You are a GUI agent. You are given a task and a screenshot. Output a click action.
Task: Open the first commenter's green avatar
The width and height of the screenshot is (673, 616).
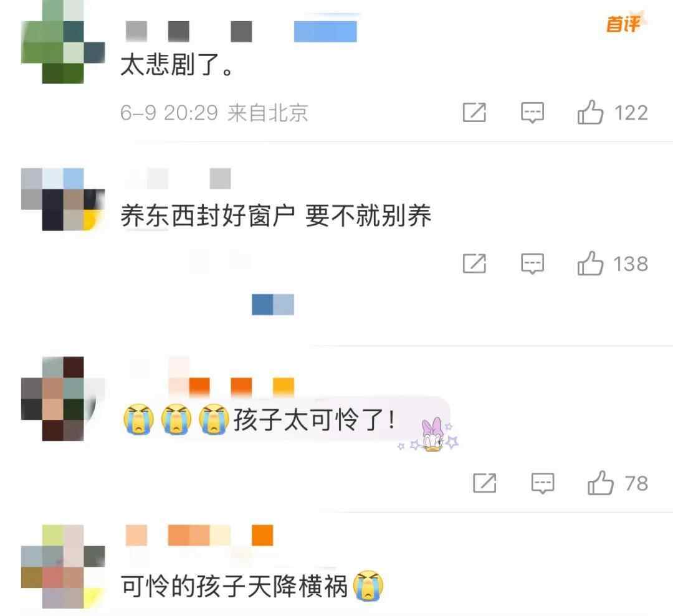click(x=63, y=42)
